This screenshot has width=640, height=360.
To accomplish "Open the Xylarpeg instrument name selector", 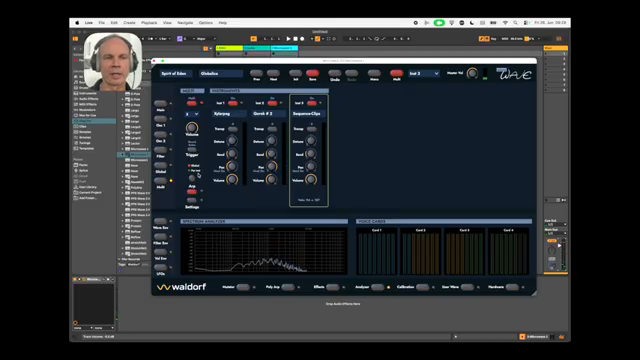I will (229, 113).
